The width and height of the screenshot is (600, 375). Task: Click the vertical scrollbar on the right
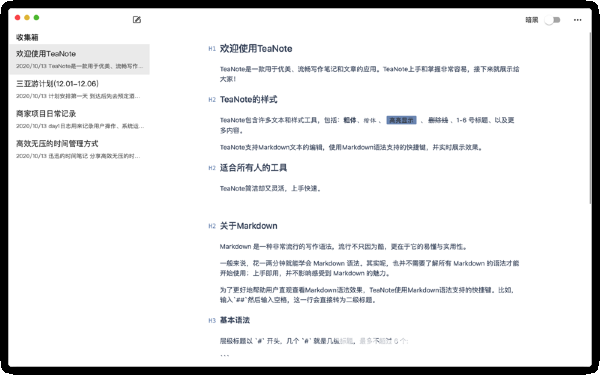pos(590,119)
